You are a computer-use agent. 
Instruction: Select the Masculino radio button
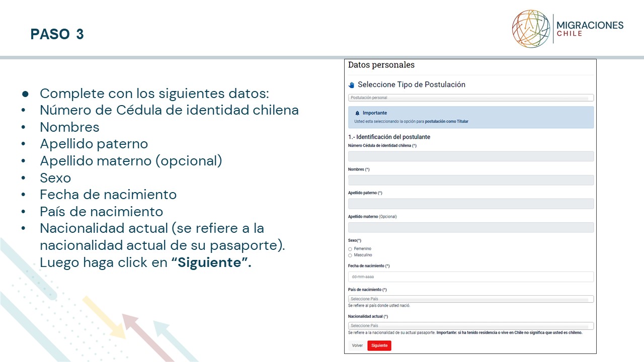(350, 255)
